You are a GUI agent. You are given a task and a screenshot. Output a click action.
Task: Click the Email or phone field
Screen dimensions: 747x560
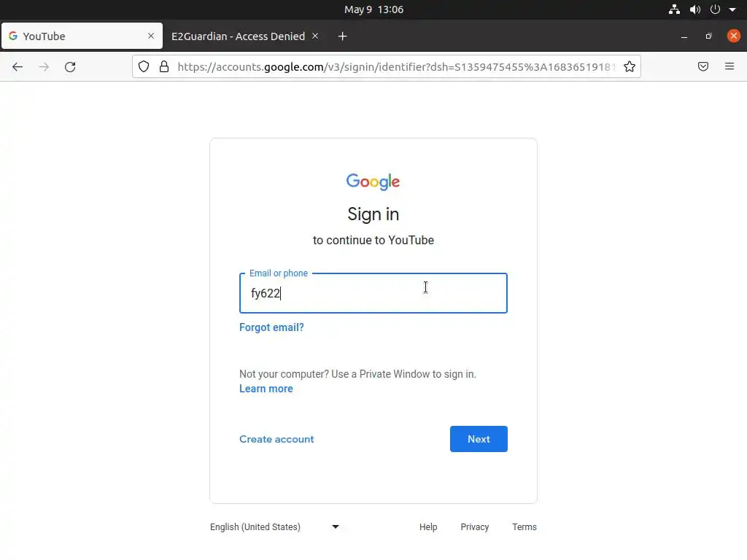point(373,293)
